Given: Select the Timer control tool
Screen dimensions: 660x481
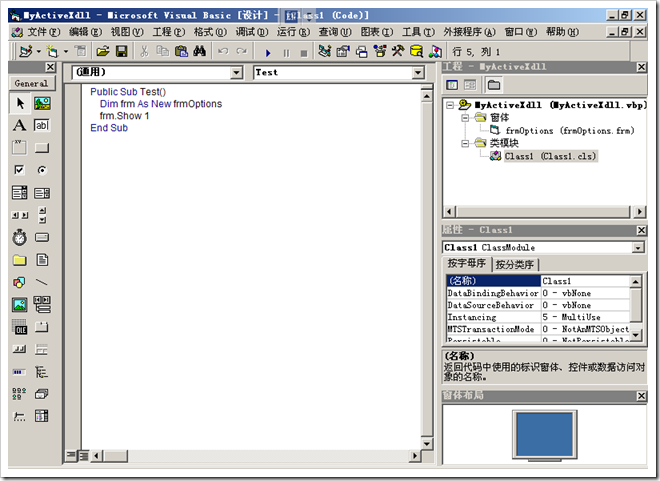Looking at the screenshot, I should tap(19, 238).
